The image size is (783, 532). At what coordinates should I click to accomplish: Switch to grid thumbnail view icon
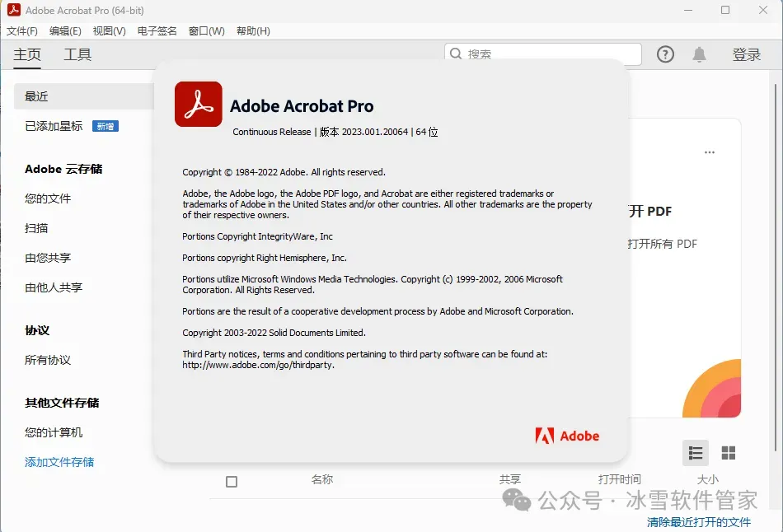point(729,453)
